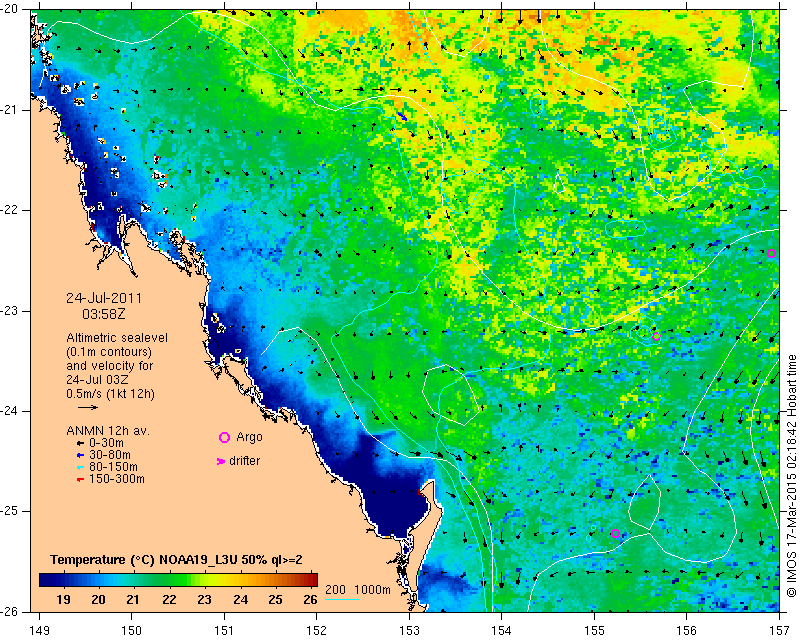Click latitude axis label -24
This screenshot has height=640, width=800.
click(10, 411)
